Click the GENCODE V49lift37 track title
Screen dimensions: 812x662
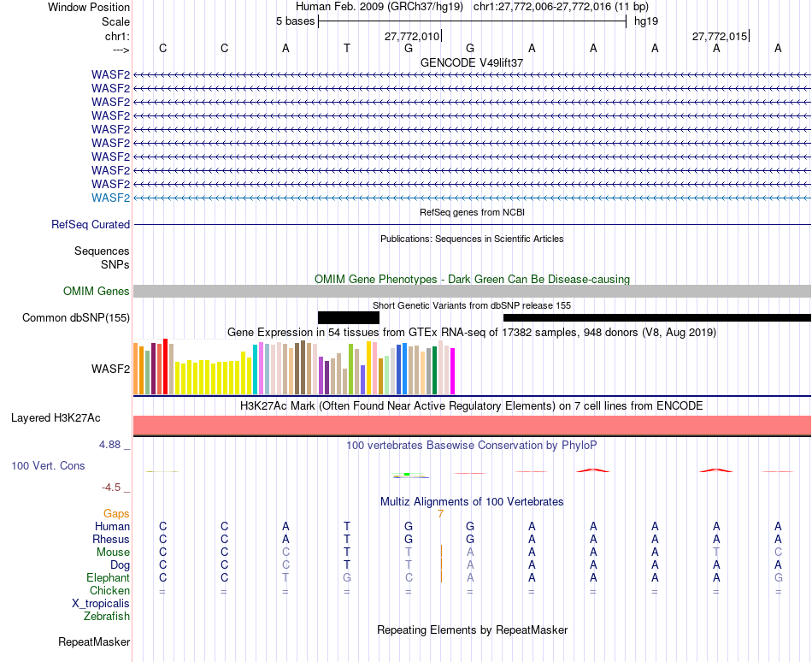(x=472, y=62)
